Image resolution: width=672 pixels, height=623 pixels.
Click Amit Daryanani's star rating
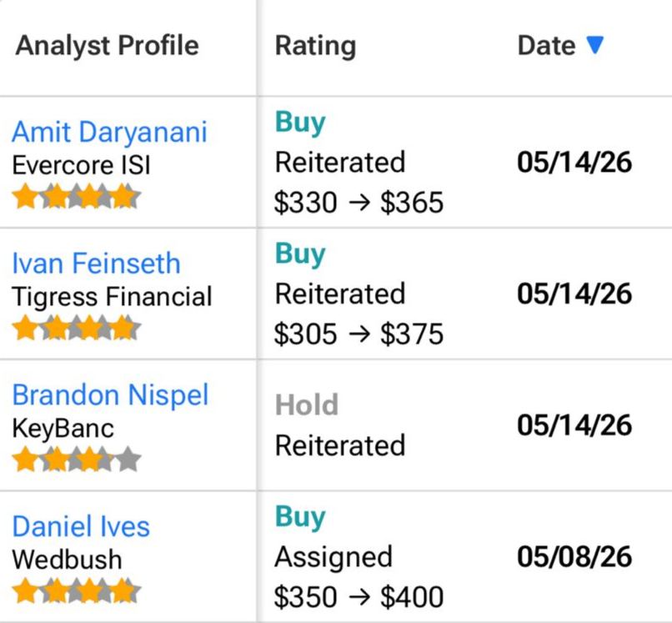click(x=76, y=196)
